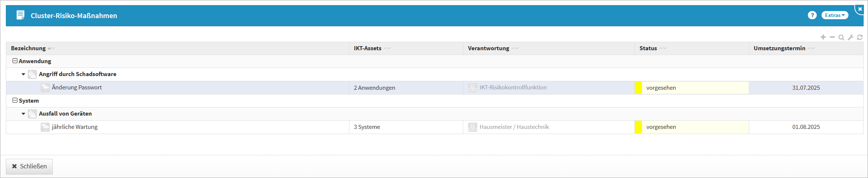Collapse the Anwendung group
Screen dimensions: 868x178
(15, 61)
